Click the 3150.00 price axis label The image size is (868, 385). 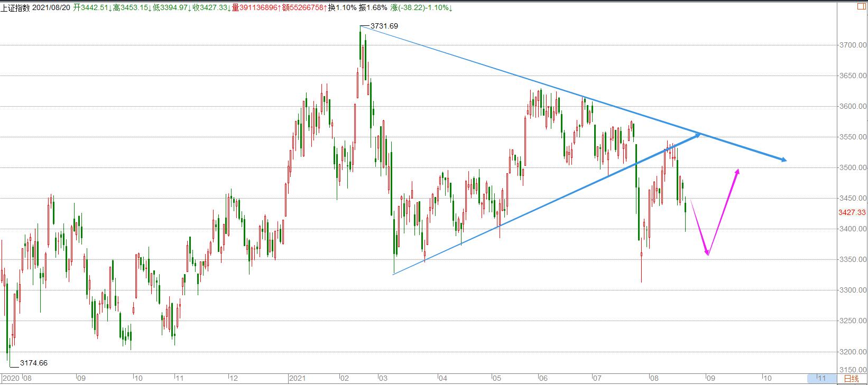[853, 369]
